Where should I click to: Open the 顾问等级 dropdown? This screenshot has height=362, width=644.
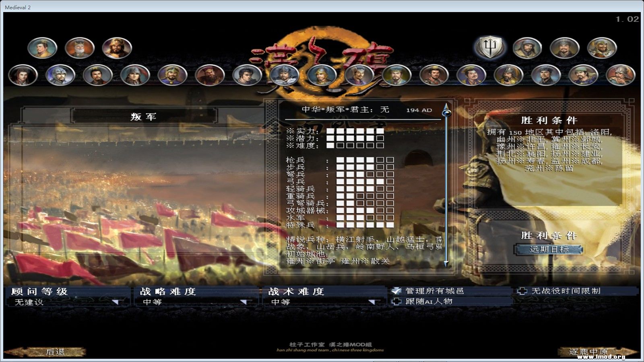click(x=118, y=302)
